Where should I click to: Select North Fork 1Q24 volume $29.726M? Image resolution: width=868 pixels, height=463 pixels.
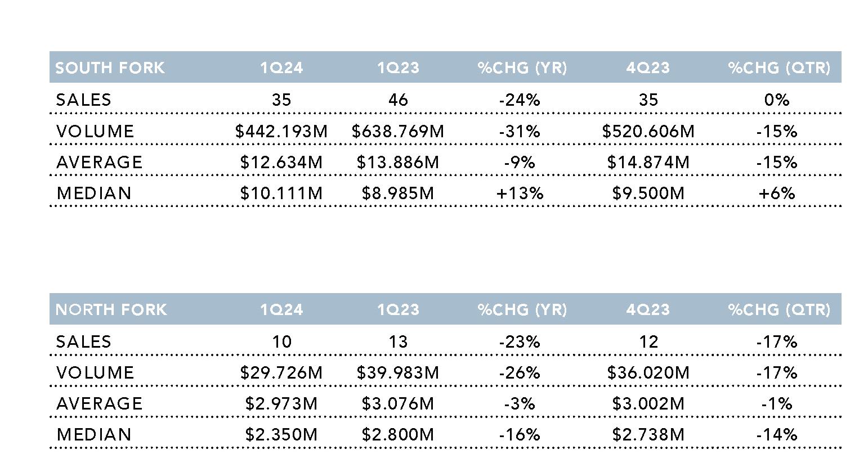tap(281, 373)
